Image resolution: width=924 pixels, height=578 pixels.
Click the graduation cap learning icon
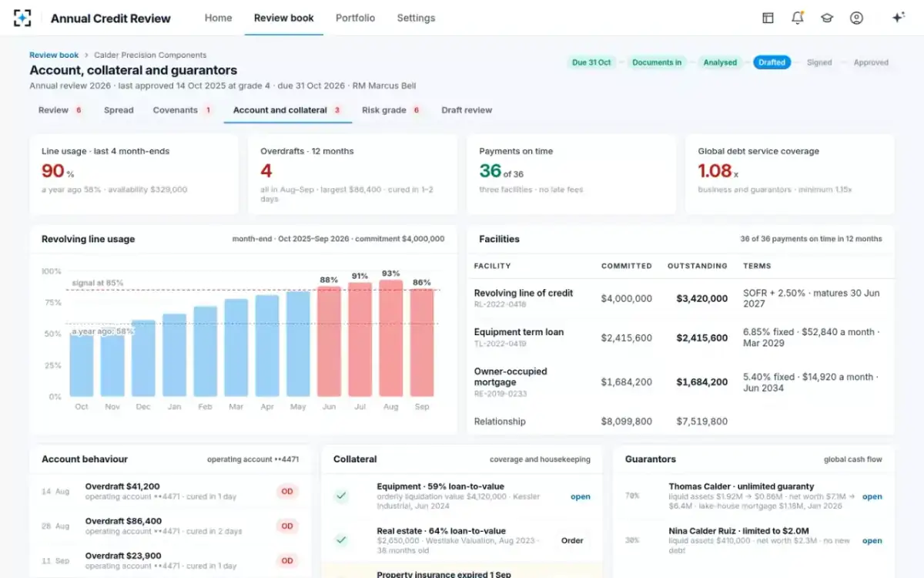tap(827, 18)
